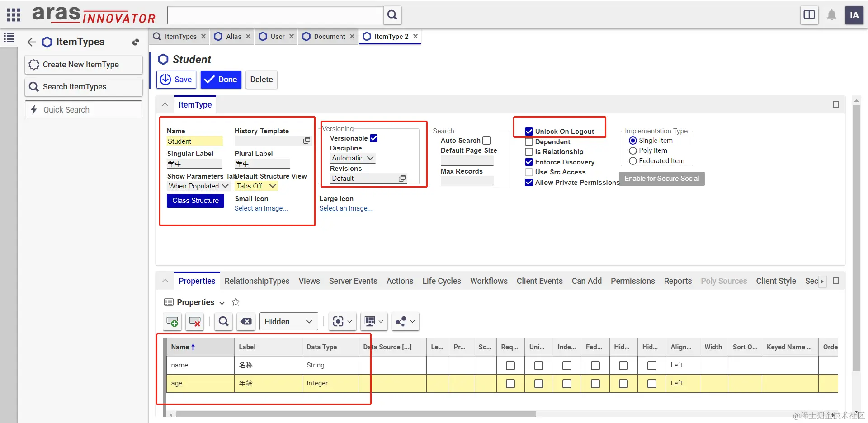Close the ItemType 2 tab
The image size is (868, 423).
415,36
